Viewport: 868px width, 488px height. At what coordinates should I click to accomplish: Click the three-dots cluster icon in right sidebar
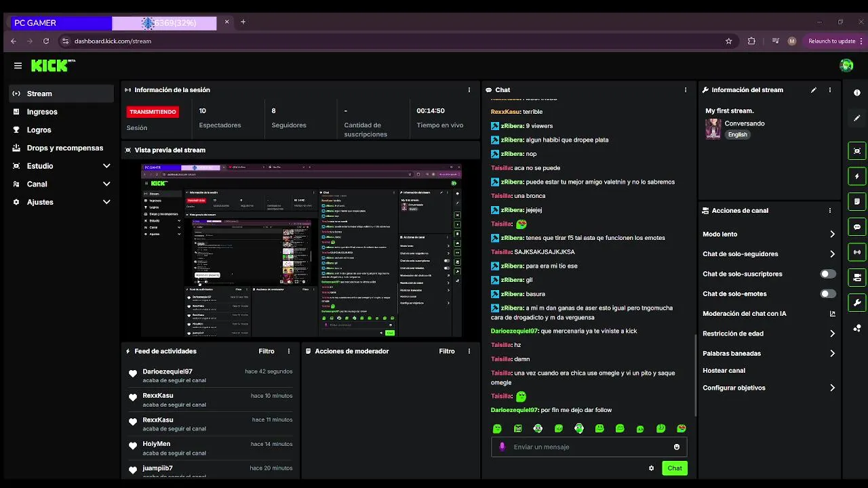tap(857, 328)
